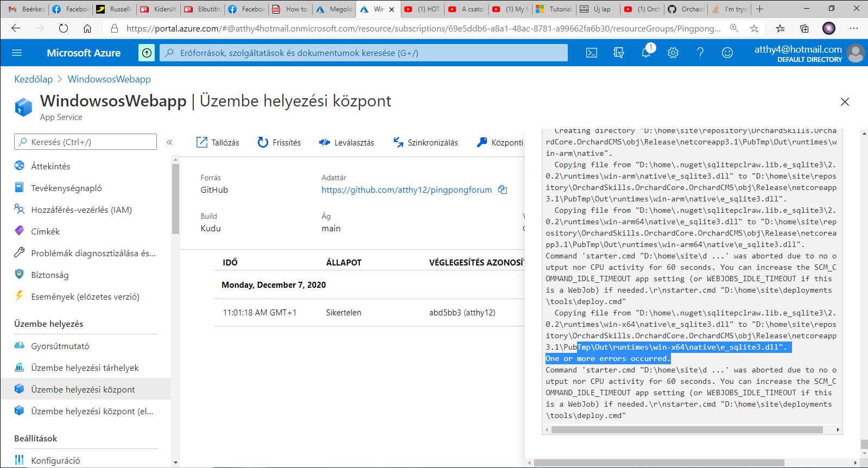Click the resource menu vertical scrollbar

tap(175, 198)
